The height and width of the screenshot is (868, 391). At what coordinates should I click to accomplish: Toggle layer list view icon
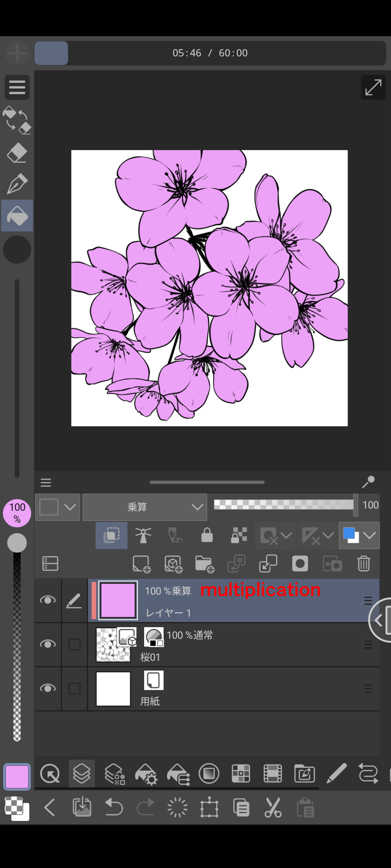pos(51,564)
